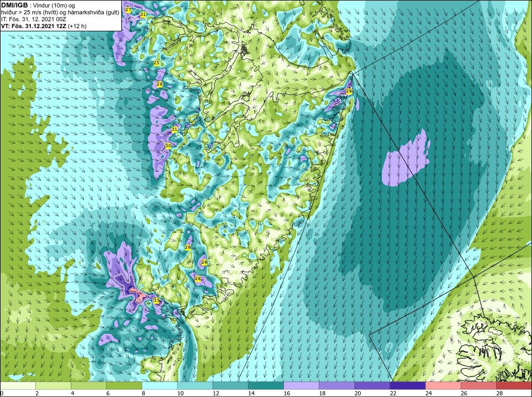
Task: Click the '(+12 h)' forecast offset text
Action: coord(77,26)
